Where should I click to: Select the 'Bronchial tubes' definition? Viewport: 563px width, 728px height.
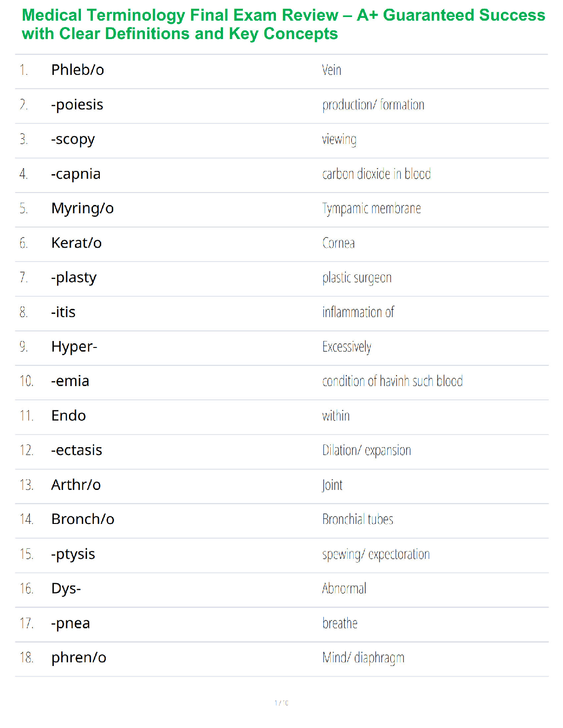[357, 519]
